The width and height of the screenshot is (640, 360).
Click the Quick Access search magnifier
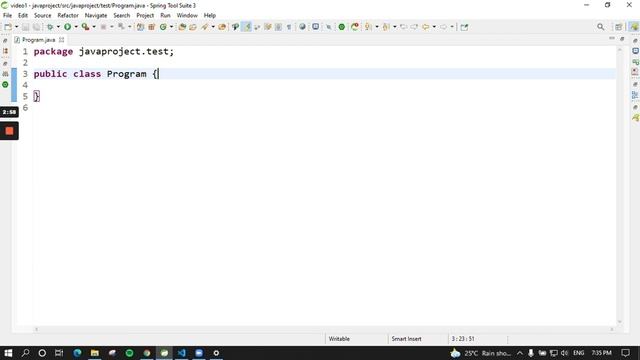pos(600,27)
